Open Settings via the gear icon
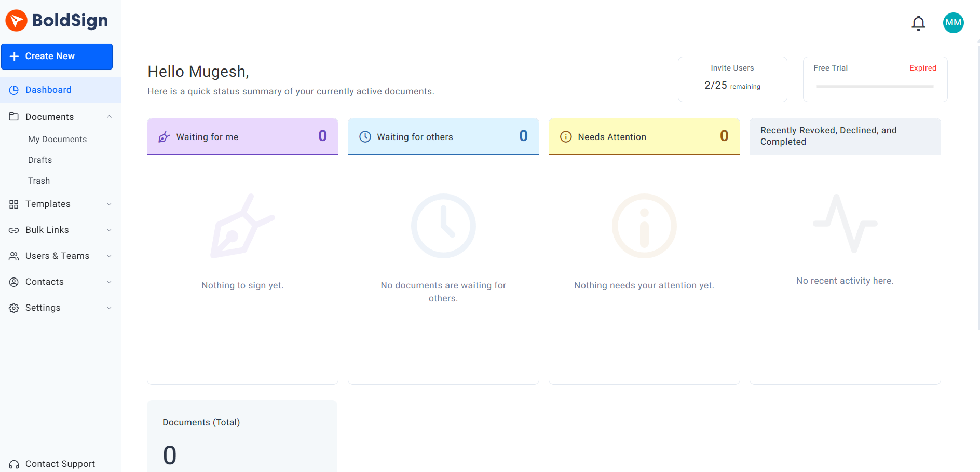This screenshot has height=472, width=980. click(14, 308)
